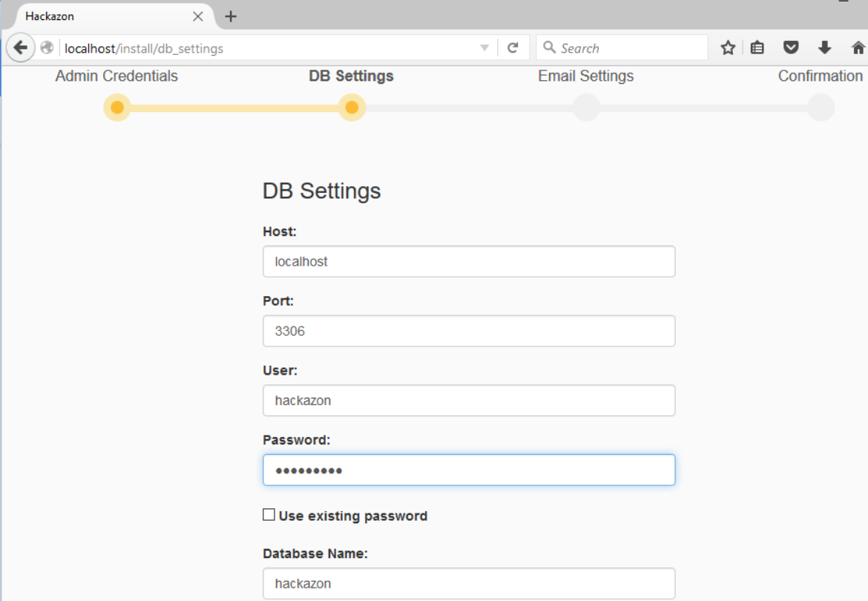Screen dimensions: 868x601
Task: Open the downloads arrow icon
Action: pyautogui.click(x=824, y=48)
